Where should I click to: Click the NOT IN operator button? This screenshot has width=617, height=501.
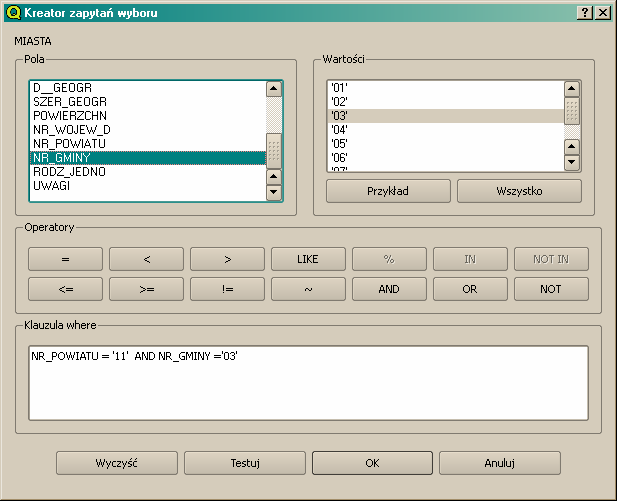coord(551,259)
